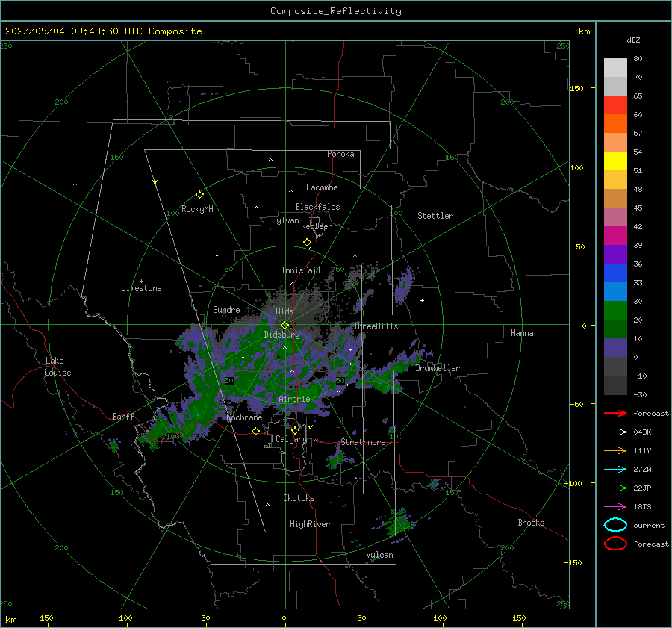Click the HighRiver town label
This screenshot has height=628, width=672.
coord(310,524)
